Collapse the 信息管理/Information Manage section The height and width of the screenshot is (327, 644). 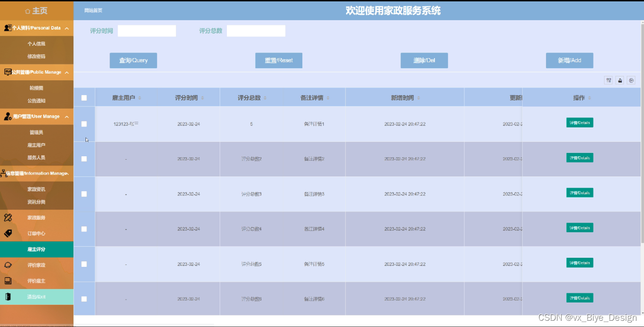tap(68, 173)
